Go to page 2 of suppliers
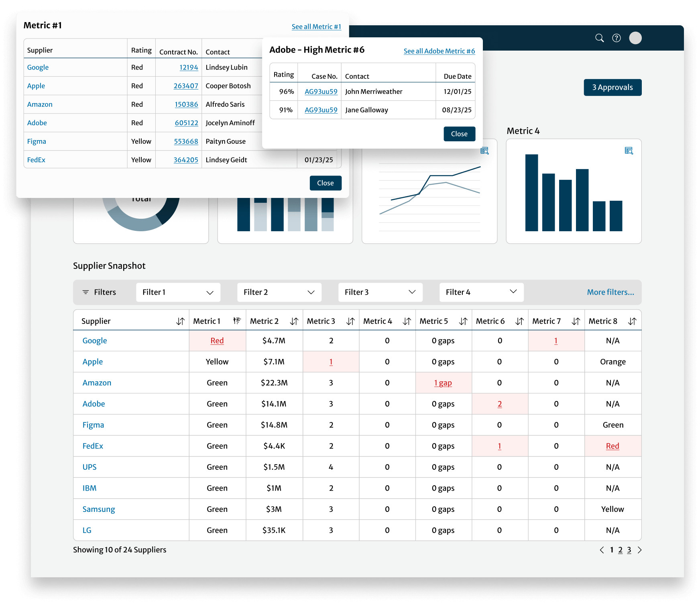 pyautogui.click(x=621, y=550)
